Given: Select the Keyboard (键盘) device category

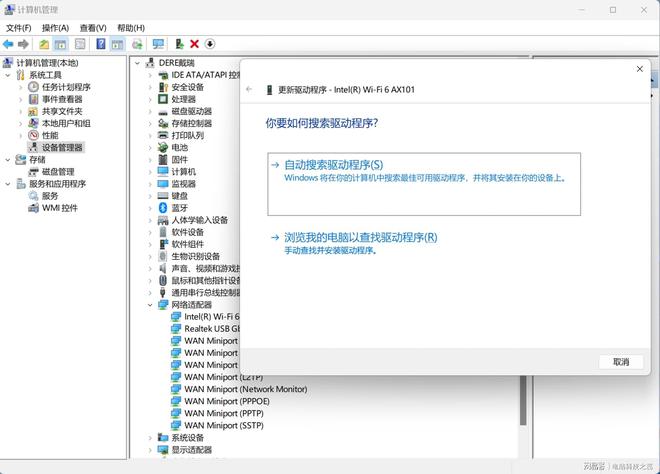Looking at the screenshot, I should [x=179, y=196].
